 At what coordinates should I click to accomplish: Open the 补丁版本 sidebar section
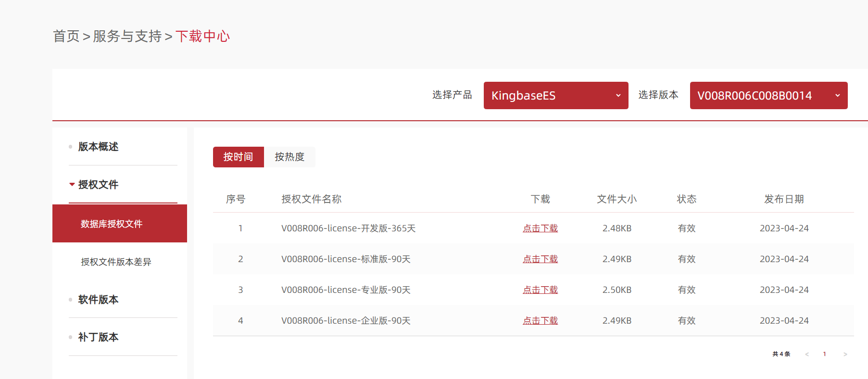pyautogui.click(x=98, y=337)
